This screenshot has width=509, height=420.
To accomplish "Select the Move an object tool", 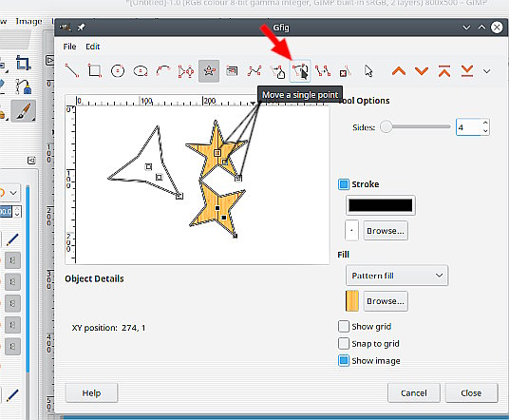I will click(277, 71).
